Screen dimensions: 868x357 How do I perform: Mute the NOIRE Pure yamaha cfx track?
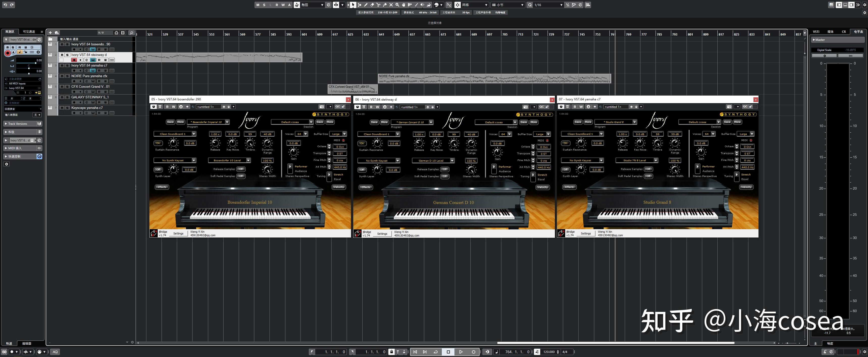click(62, 76)
